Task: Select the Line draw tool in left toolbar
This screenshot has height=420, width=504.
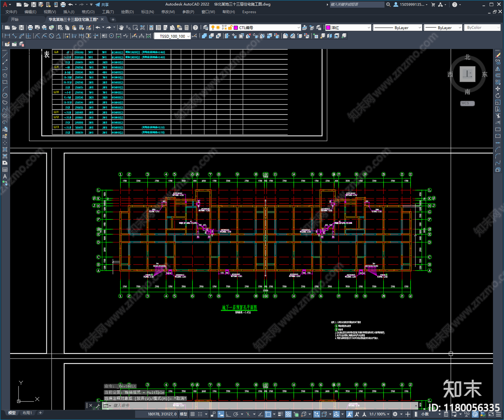Action: pos(5,55)
